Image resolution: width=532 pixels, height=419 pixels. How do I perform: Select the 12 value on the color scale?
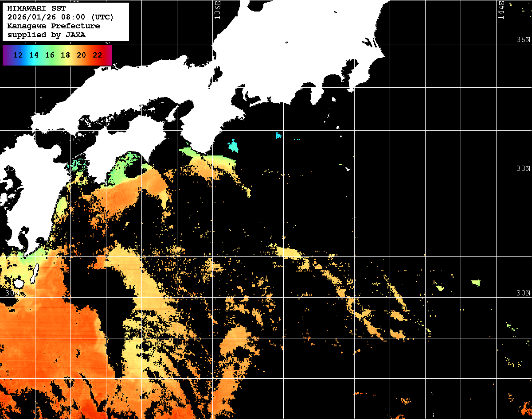coord(18,55)
